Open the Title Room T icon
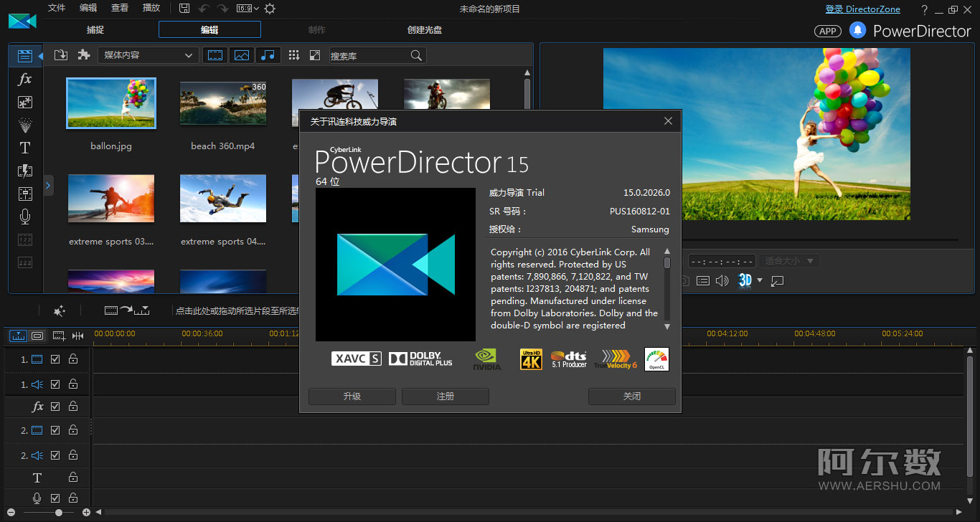Viewport: 980px width, 522px height. pos(25,148)
